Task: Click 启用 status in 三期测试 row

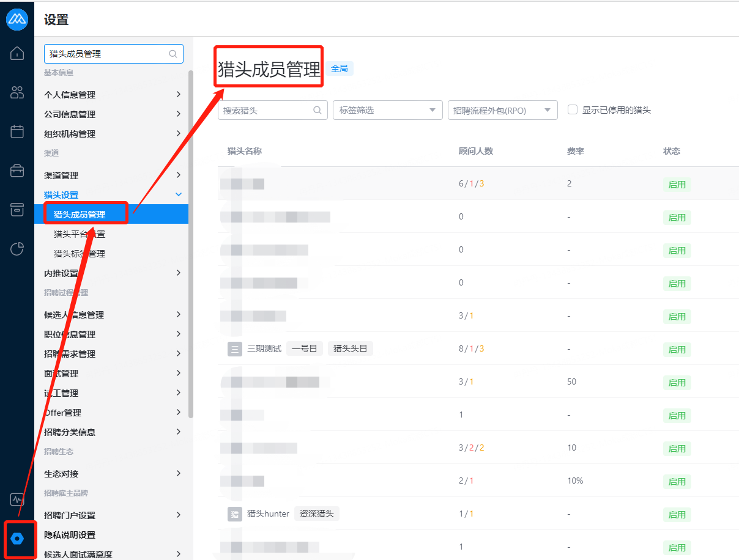Action: click(x=677, y=350)
